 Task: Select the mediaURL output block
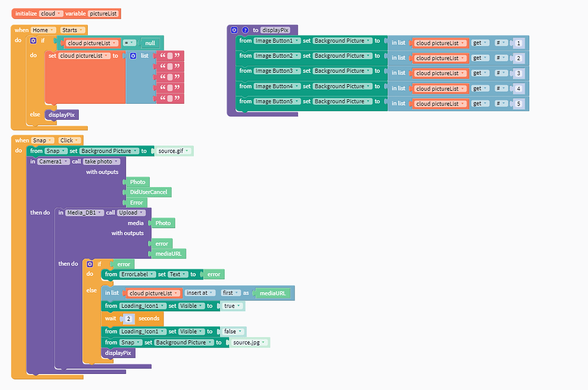[x=168, y=253]
